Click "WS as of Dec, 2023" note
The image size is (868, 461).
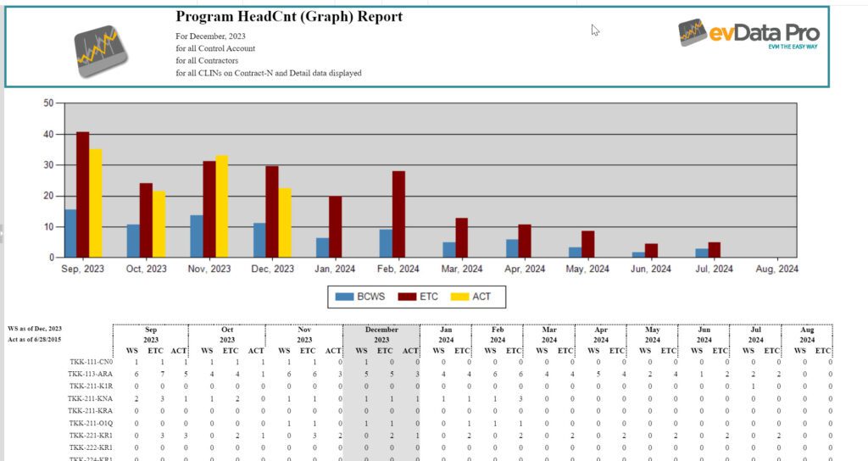[34, 329]
